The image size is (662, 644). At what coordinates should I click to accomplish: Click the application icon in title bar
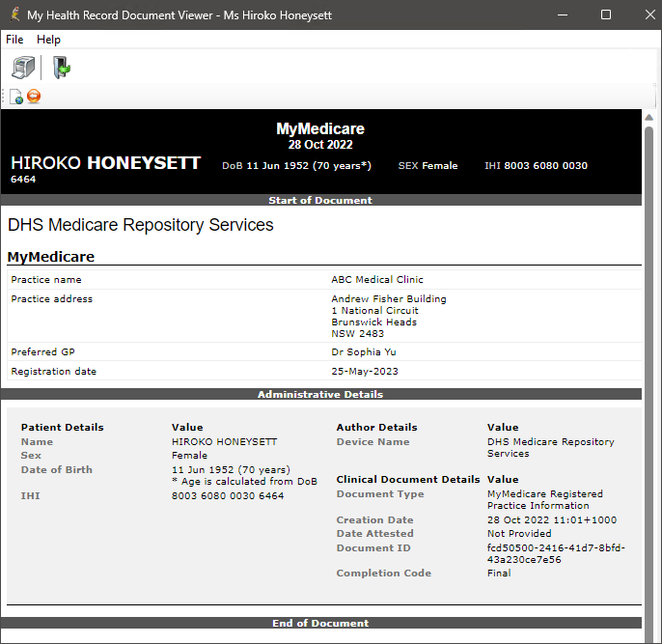tap(14, 14)
